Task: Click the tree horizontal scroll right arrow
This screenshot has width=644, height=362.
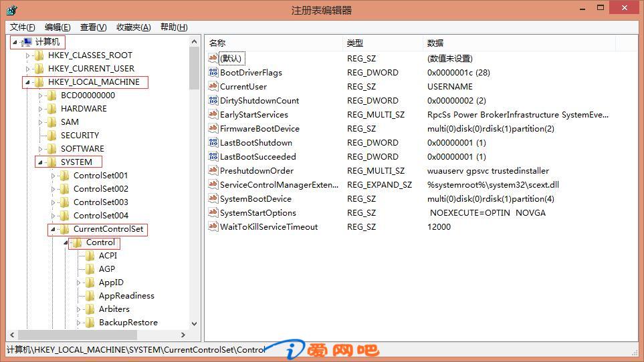Action: click(183, 335)
